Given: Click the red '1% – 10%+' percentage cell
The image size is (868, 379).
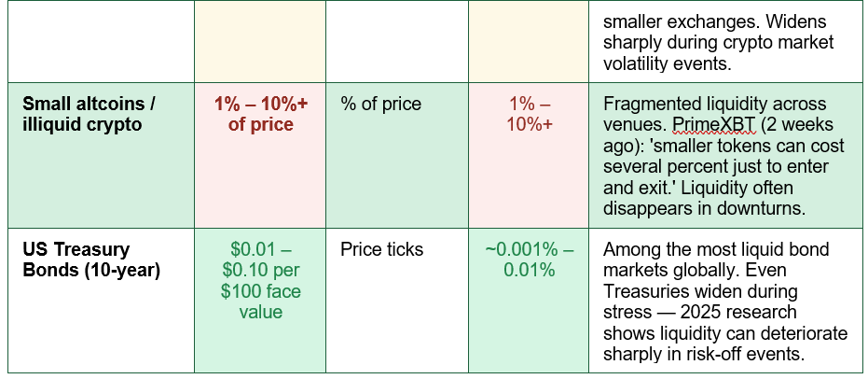Looking at the screenshot, I should click(x=529, y=155).
